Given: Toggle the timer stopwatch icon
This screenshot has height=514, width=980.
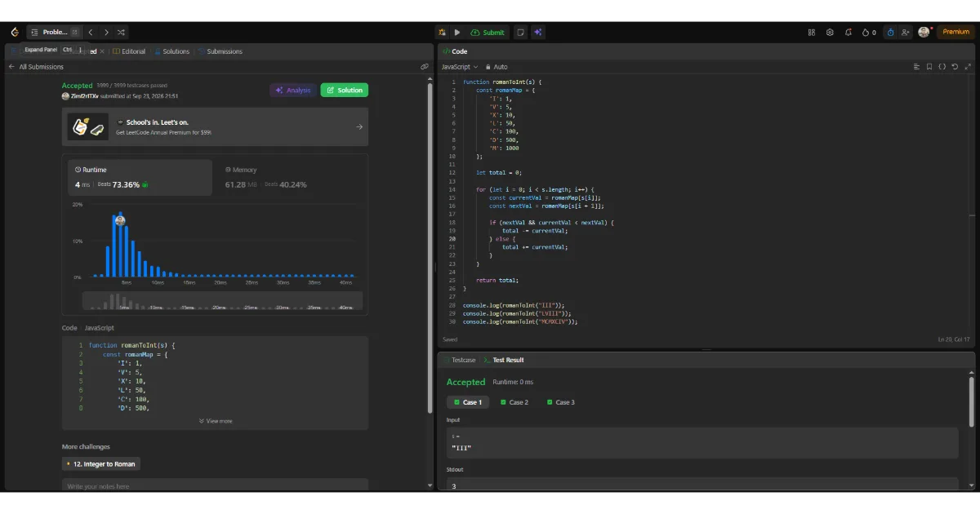Looking at the screenshot, I should [x=890, y=32].
